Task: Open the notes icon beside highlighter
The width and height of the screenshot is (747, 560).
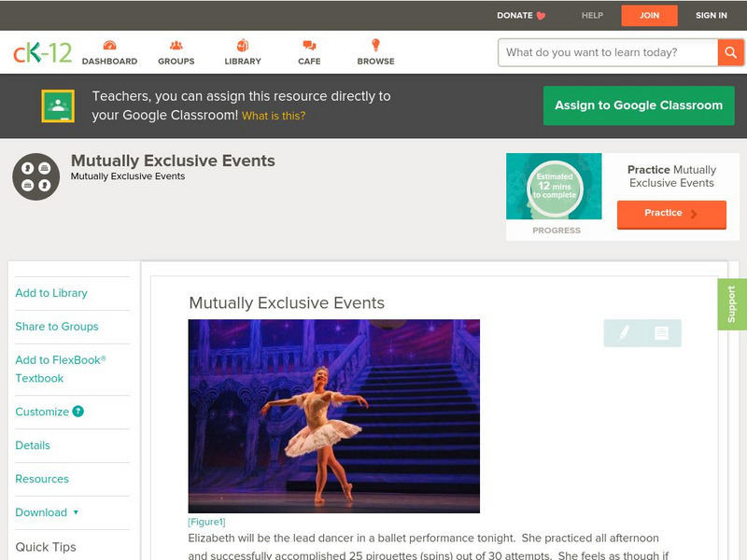Action: point(661,333)
